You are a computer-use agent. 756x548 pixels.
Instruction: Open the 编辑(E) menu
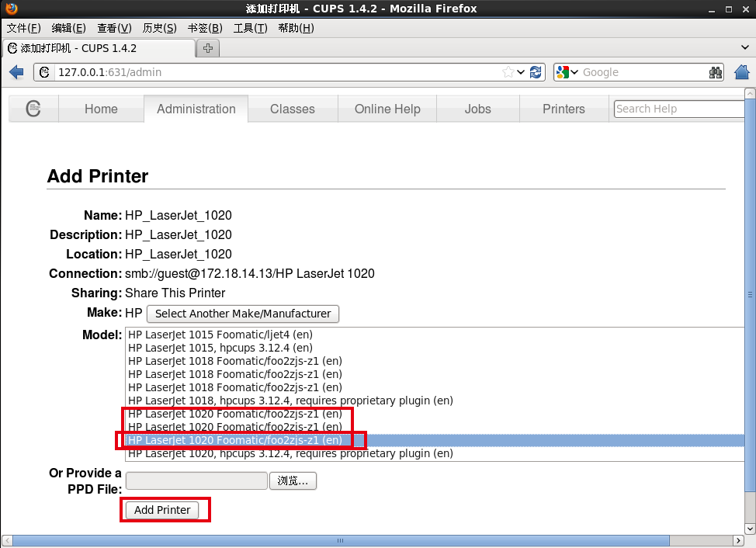pyautogui.click(x=68, y=28)
